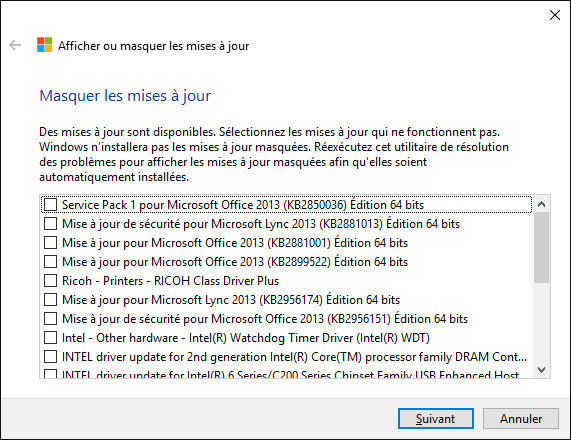
Task: Click the back arrow icon
Action: (15, 45)
